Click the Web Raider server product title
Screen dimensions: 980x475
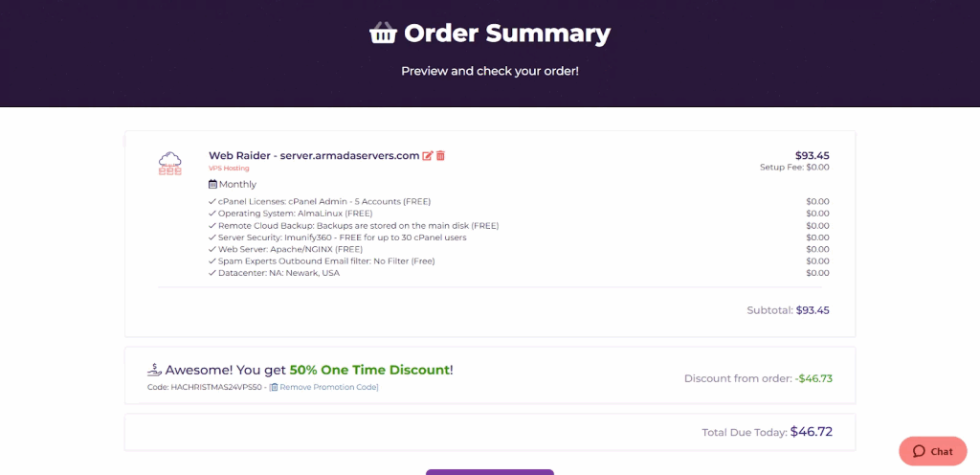(314, 155)
